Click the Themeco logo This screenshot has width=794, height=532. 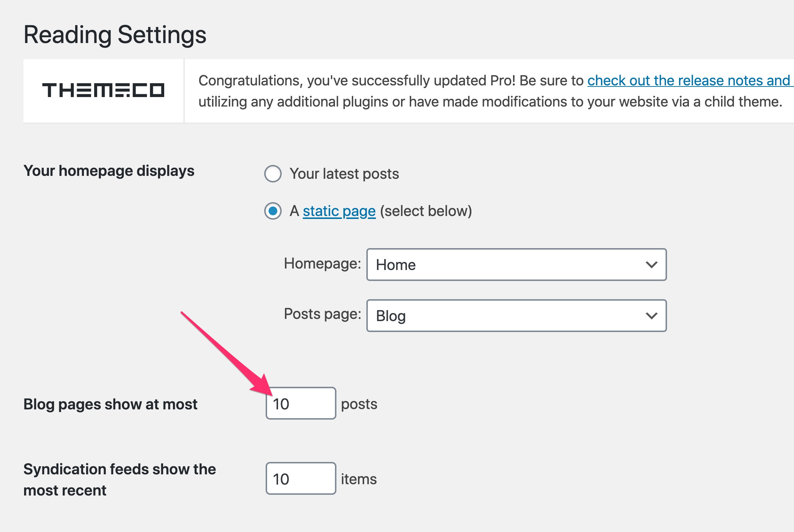(103, 90)
